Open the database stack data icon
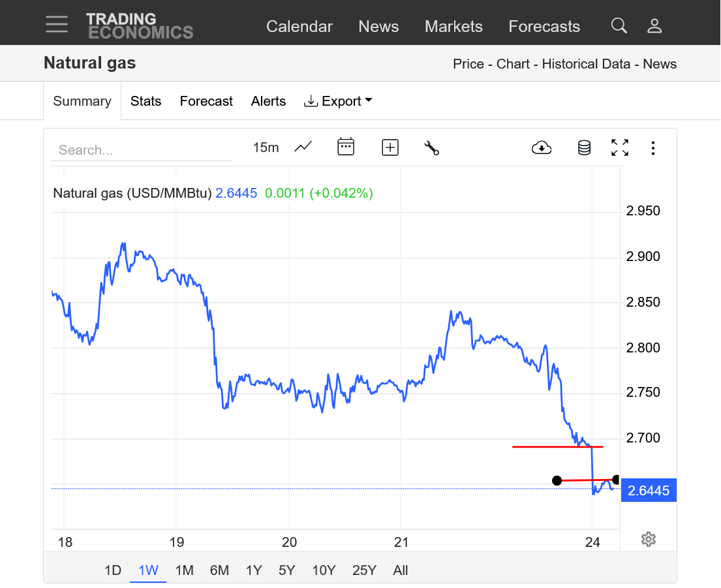 (x=584, y=148)
